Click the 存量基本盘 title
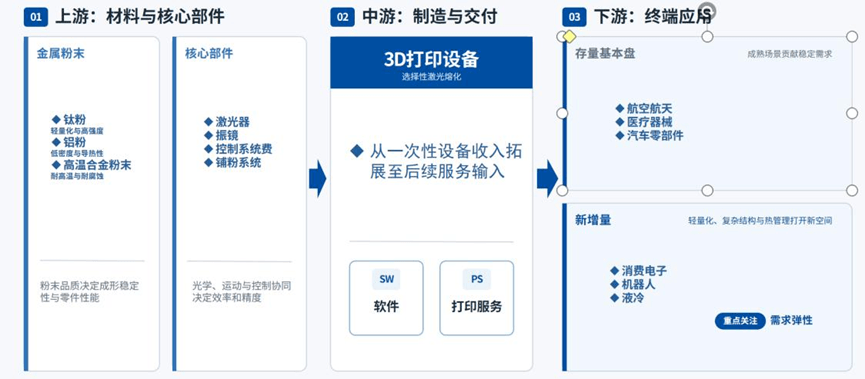Viewport: 865px width, 379px height. pyautogui.click(x=605, y=54)
